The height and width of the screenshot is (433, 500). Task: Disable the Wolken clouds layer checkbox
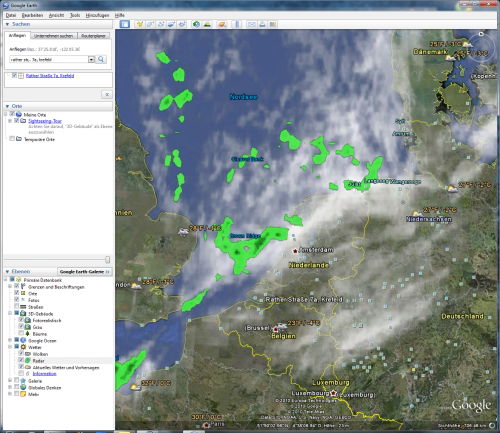[x=21, y=353]
